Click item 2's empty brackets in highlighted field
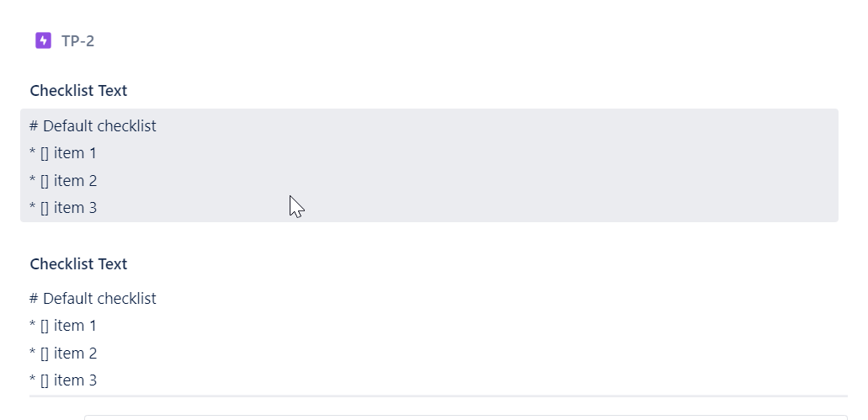This screenshot has height=420, width=868. (x=45, y=181)
